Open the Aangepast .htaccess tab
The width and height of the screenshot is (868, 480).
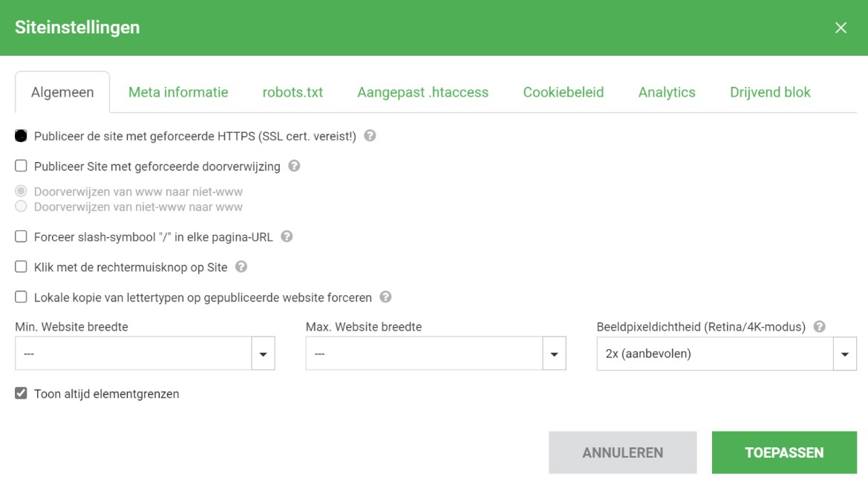click(423, 92)
